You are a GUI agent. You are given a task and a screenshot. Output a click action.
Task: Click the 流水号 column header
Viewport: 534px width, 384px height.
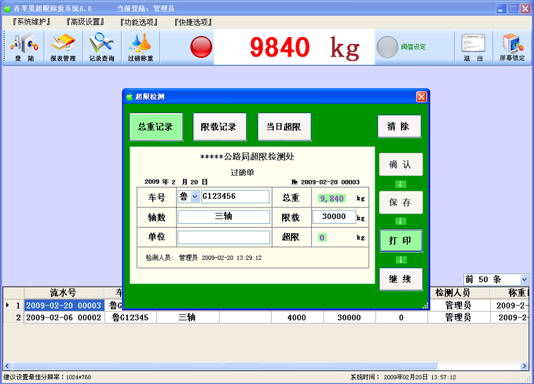tap(64, 293)
